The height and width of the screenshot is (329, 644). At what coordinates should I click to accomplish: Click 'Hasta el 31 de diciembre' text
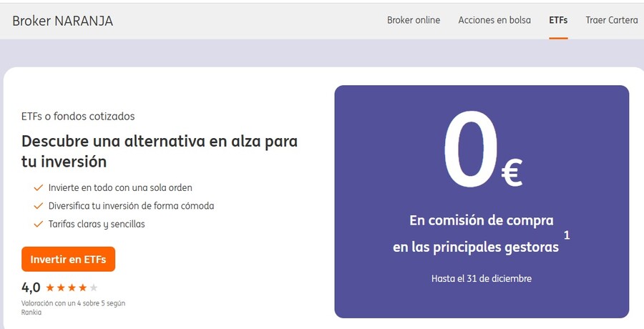click(482, 278)
